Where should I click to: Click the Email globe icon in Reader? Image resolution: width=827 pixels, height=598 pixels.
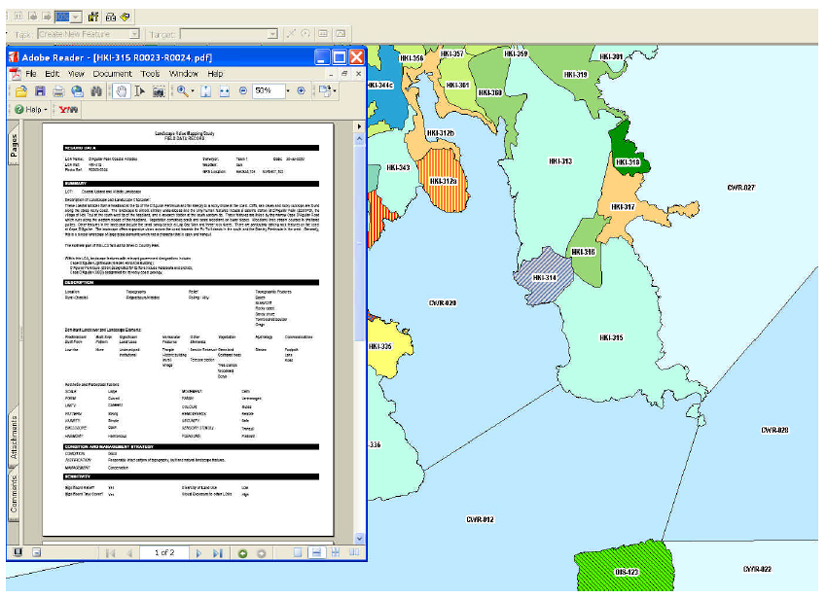pos(78,91)
